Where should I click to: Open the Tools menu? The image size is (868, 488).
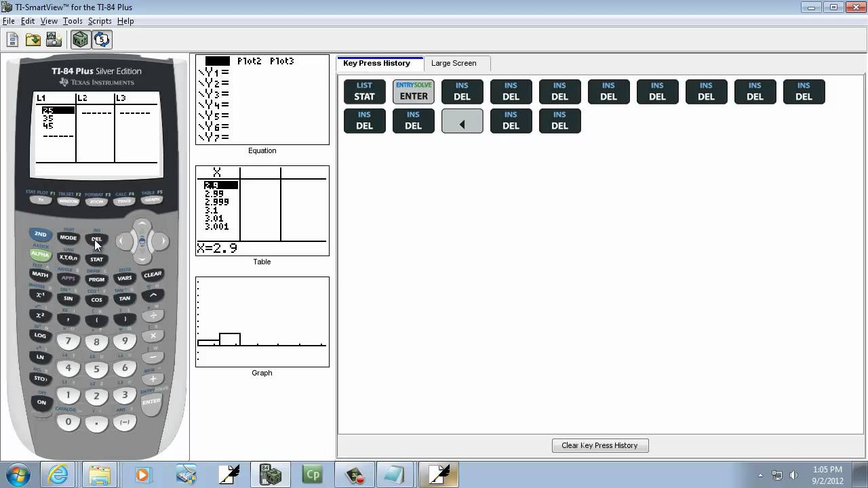(73, 21)
